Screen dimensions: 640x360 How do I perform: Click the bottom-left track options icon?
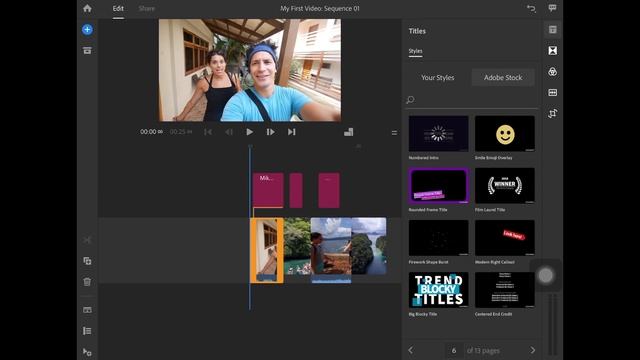87,352
